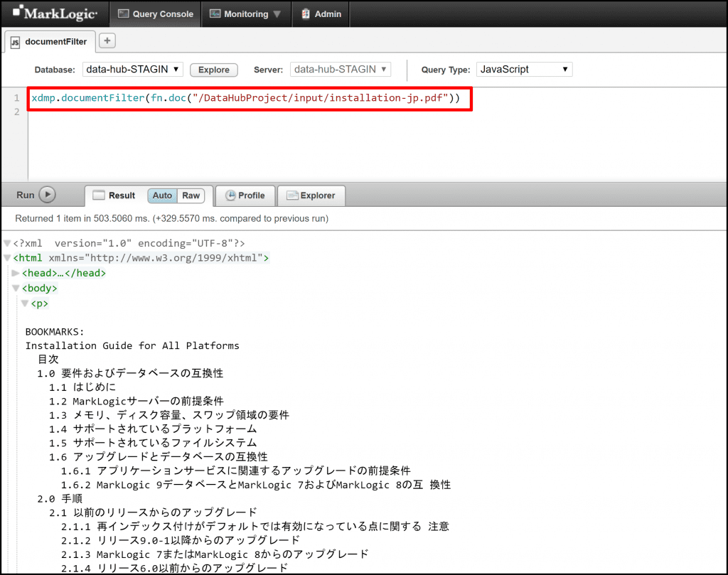
Task: Click '2.1.3 MarkLogic 7または' line
Action: coord(215,554)
